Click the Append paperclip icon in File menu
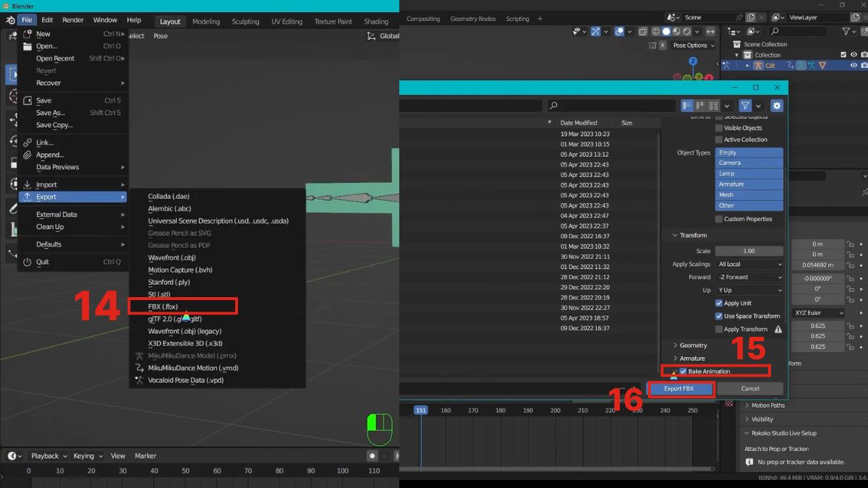The height and width of the screenshot is (488, 868). pos(27,155)
